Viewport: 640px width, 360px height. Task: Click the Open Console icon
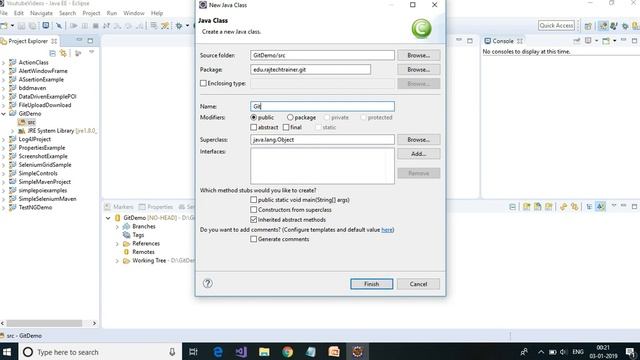[606, 41]
